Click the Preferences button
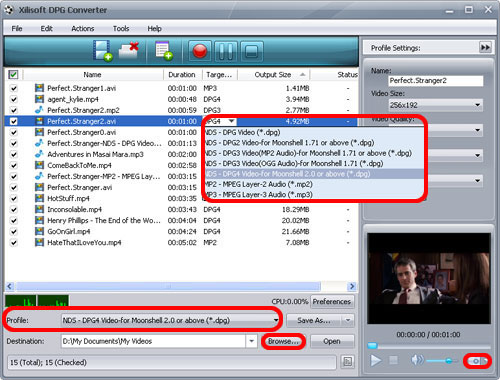500x380 pixels. [332, 301]
